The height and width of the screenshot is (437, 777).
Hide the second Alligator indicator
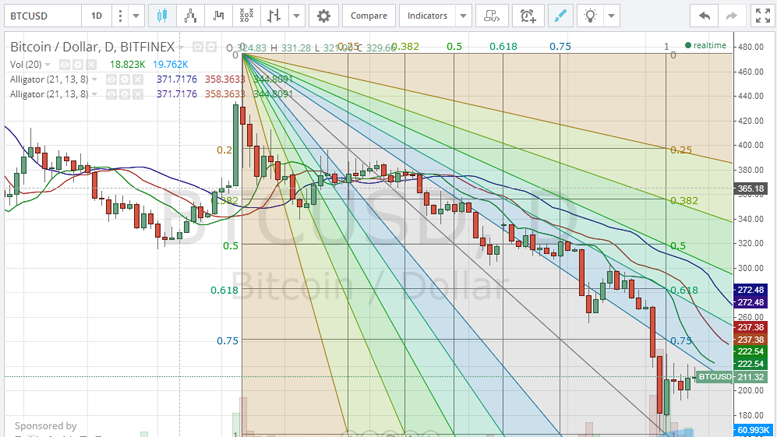click(111, 94)
